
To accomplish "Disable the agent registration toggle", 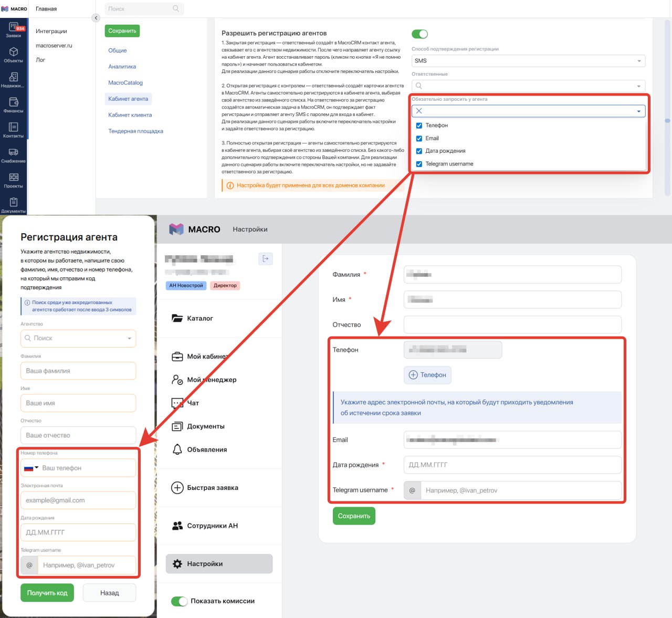I will click(419, 34).
